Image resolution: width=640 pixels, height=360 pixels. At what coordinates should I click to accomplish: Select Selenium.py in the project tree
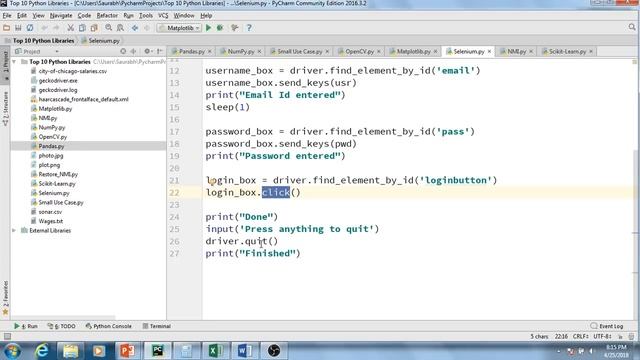pos(54,193)
